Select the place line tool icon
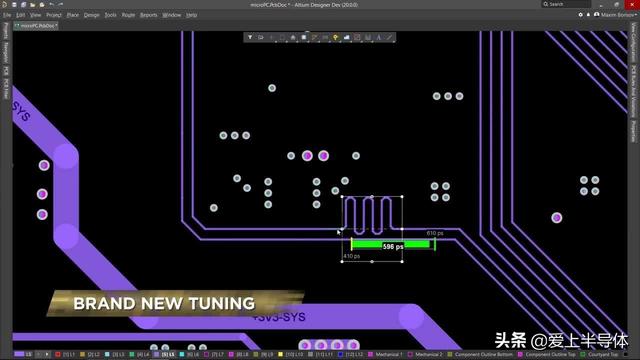Screen dimensions: 640x360 389,37
